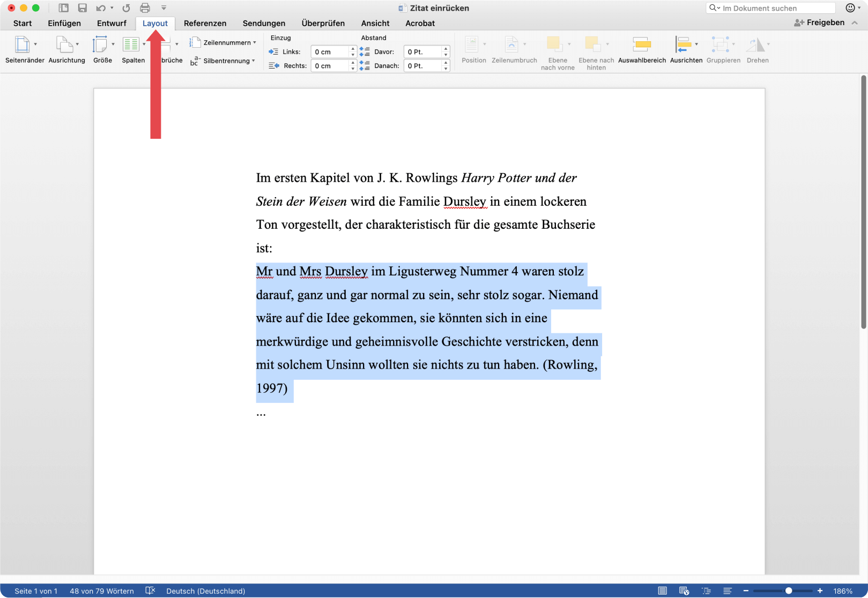Click the print icon in title bar
Screen dimensions: 868x598
[x=145, y=8]
